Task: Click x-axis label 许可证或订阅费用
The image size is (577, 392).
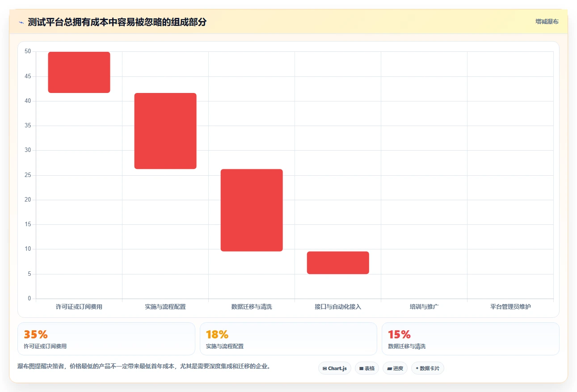Action: click(x=79, y=307)
